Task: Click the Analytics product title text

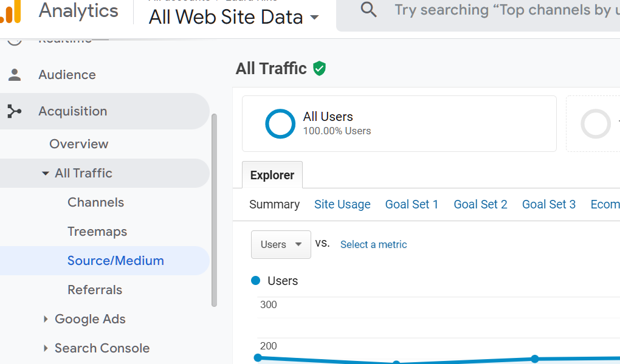Action: tap(78, 11)
